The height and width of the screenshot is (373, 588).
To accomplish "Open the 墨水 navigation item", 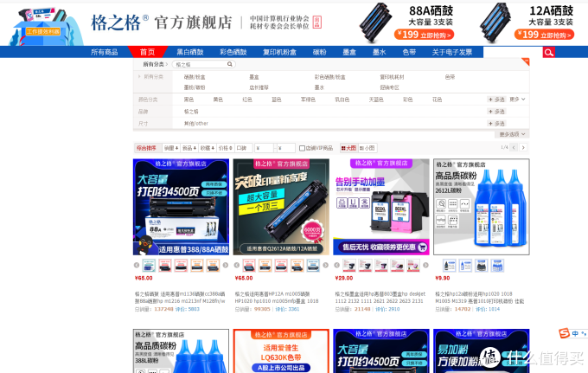I will click(379, 52).
